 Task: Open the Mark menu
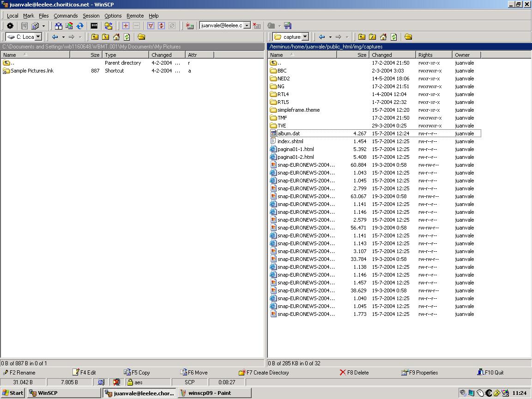(x=29, y=16)
